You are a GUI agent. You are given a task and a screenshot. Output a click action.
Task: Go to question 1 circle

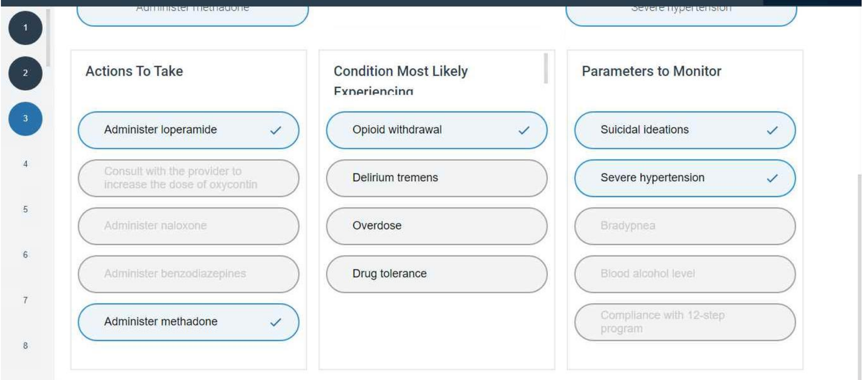pos(25,28)
